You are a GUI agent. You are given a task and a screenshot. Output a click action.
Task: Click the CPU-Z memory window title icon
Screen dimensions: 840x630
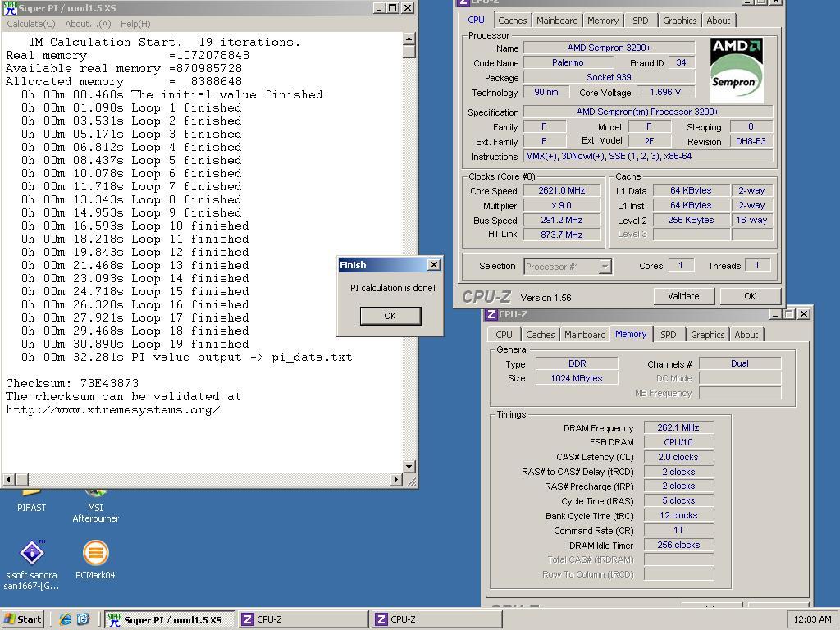[491, 314]
